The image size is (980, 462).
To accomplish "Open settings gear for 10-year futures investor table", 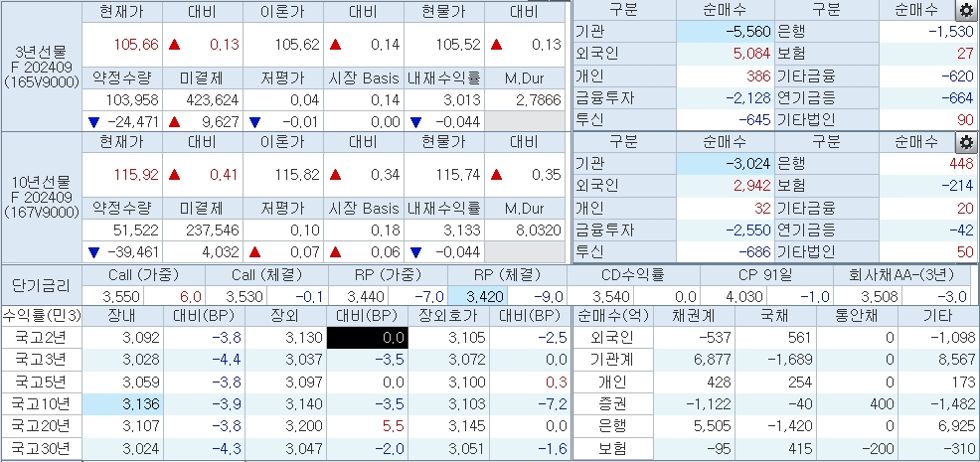I will (x=964, y=141).
